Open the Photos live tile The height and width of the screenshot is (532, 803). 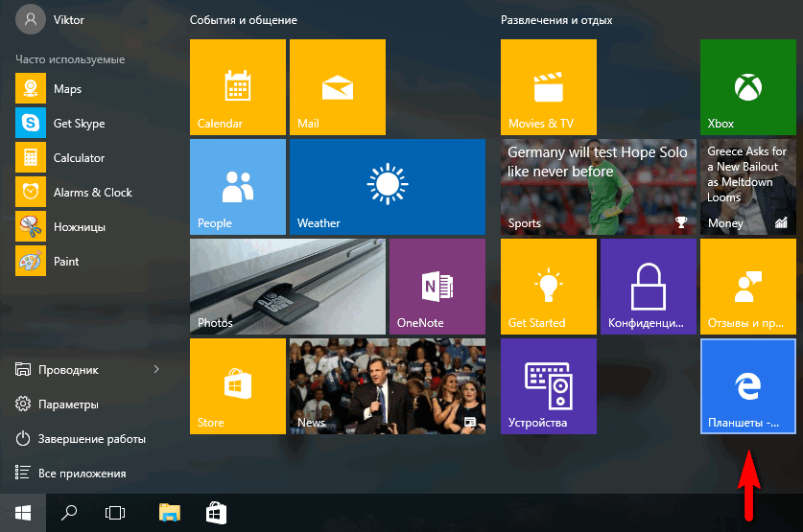[287, 287]
